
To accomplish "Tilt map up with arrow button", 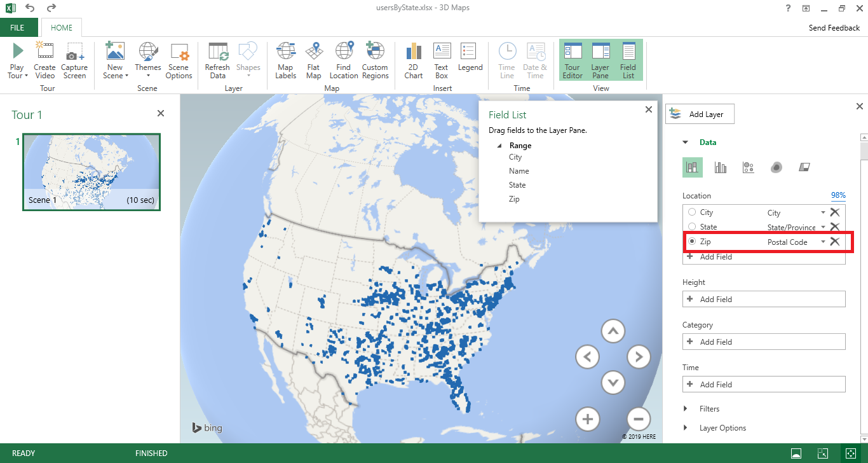I will point(613,331).
